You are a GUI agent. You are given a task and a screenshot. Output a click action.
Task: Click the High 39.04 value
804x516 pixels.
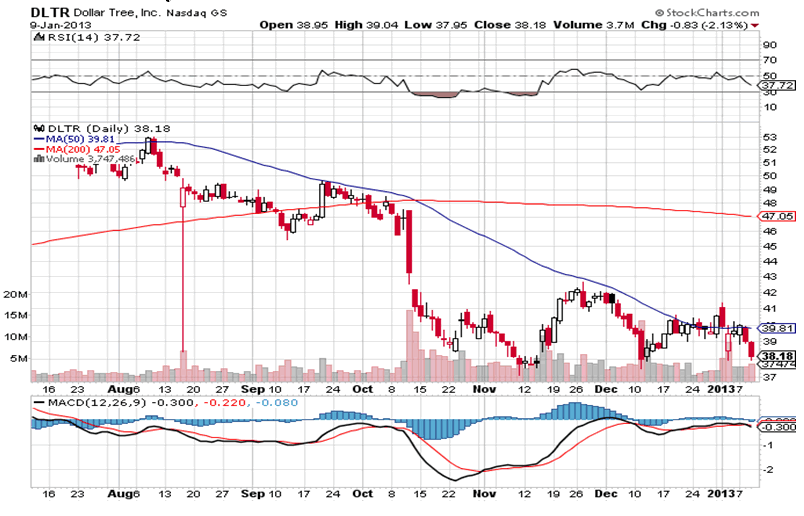tap(366, 25)
